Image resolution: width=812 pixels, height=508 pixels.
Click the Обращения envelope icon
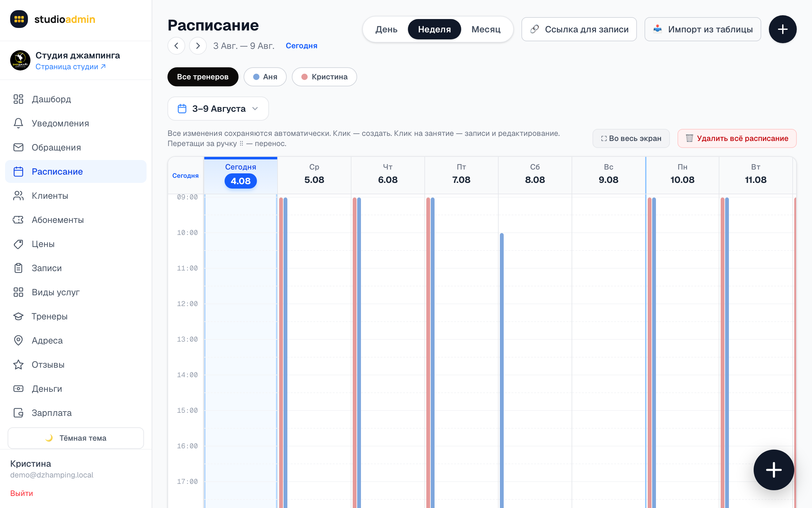[x=18, y=148]
